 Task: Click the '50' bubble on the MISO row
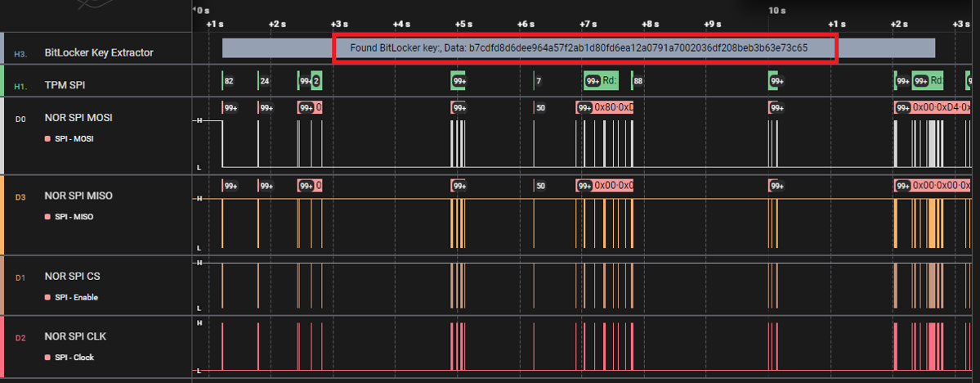point(539,186)
